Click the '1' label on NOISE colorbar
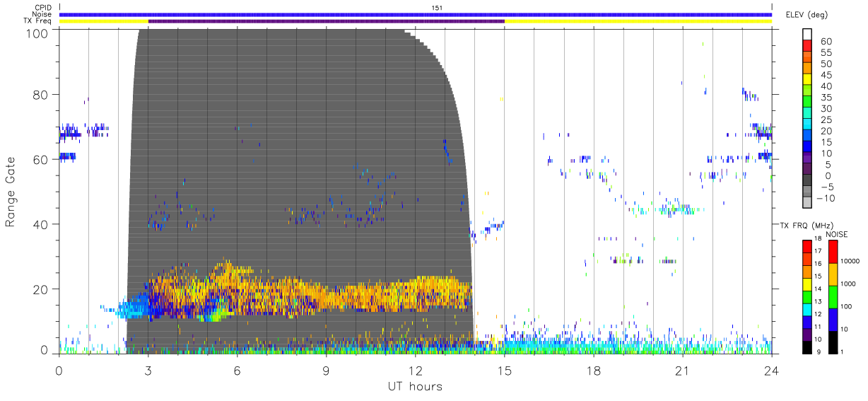 click(x=843, y=351)
